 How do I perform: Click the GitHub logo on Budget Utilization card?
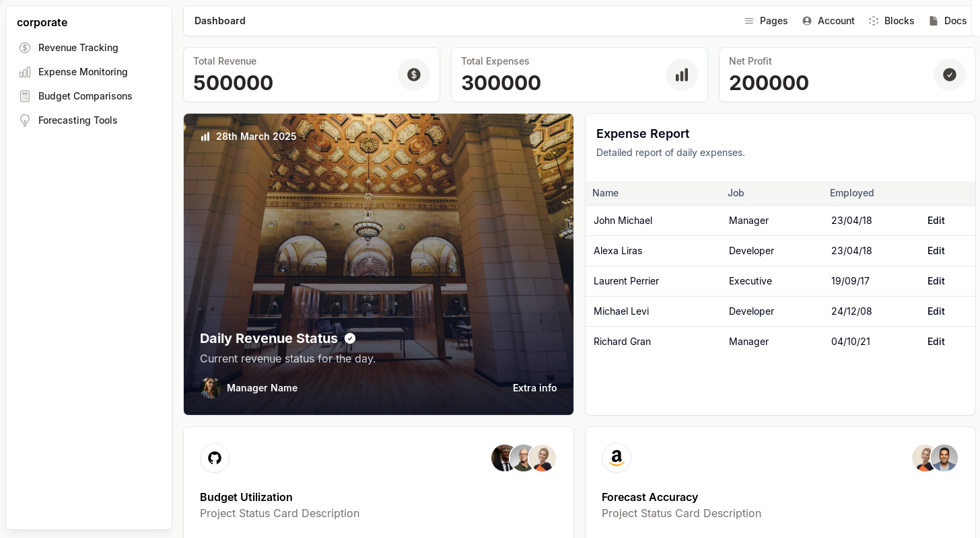(x=215, y=458)
